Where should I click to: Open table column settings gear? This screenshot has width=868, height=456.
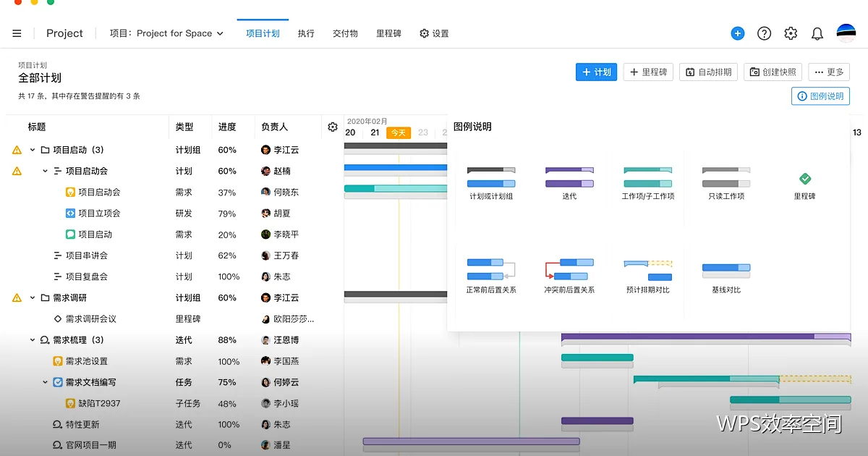(333, 127)
